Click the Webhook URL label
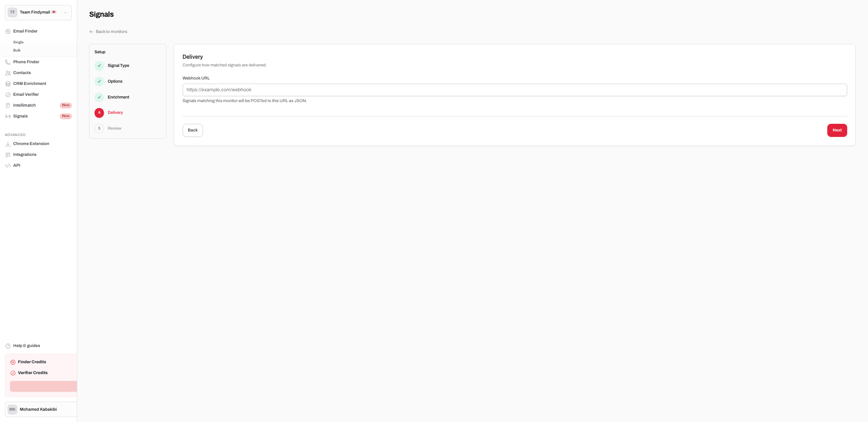 click(196, 78)
